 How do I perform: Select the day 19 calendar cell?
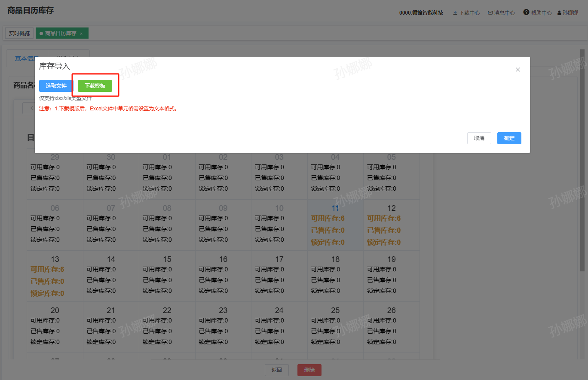(x=392, y=276)
